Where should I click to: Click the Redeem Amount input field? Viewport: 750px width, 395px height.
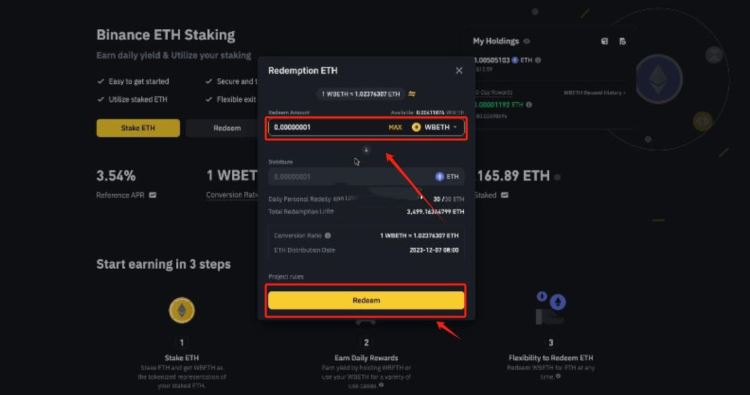pos(328,127)
